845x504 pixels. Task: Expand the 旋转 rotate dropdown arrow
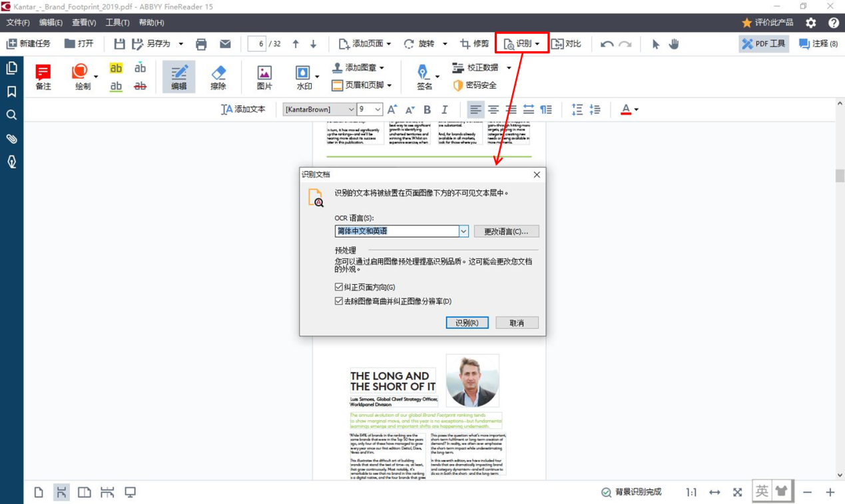pyautogui.click(x=445, y=44)
